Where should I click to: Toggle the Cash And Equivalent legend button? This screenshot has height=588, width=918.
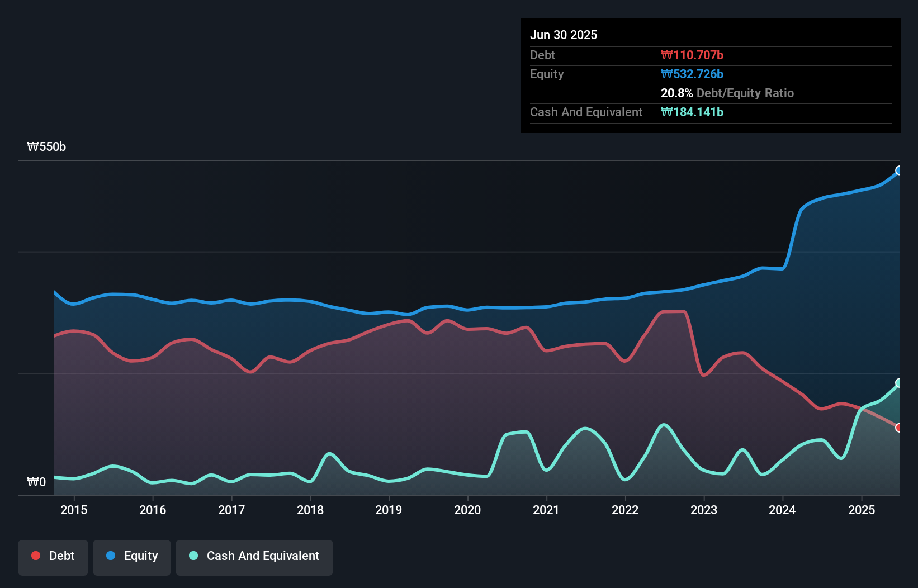click(x=254, y=557)
